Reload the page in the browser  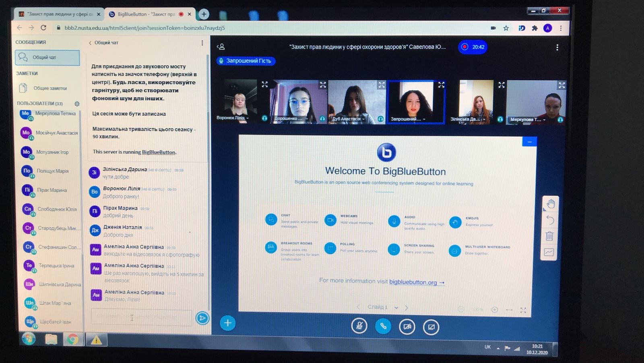[x=43, y=28]
